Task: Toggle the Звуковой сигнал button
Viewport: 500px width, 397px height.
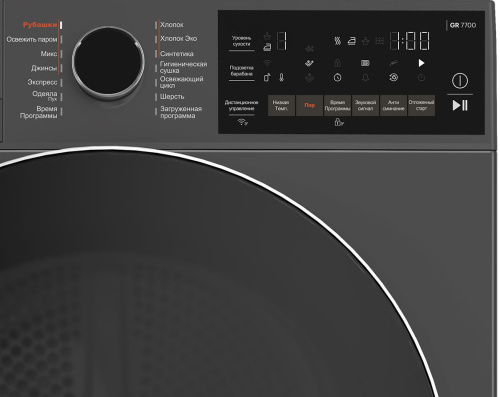Action: tap(365, 105)
